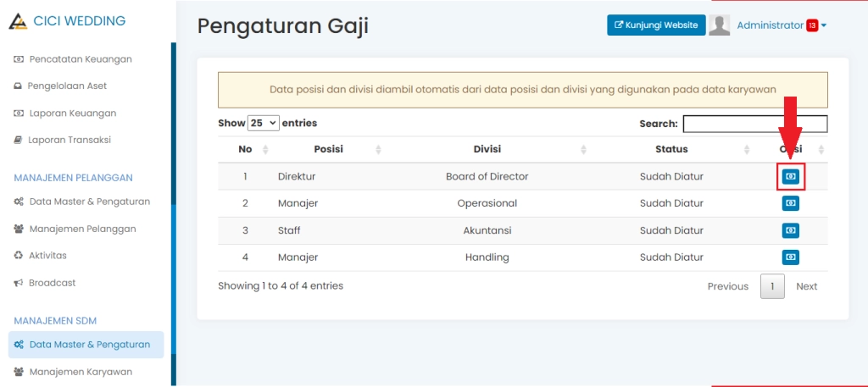The image size is (868, 387).
Task: Click the Broadcast megaphone icon
Action: click(18, 283)
